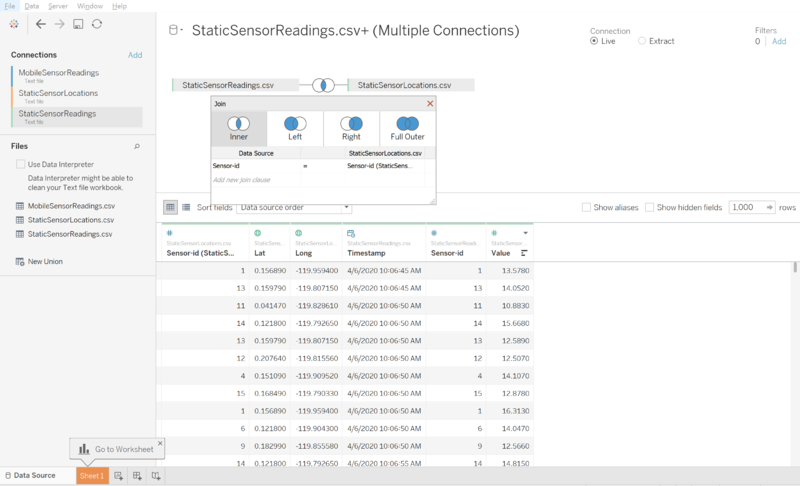
Task: Search files using the magnifier icon
Action: (137, 146)
